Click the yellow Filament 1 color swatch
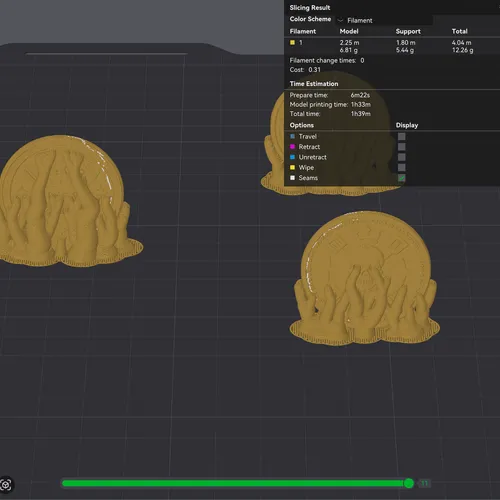500x500 pixels. [x=292, y=42]
